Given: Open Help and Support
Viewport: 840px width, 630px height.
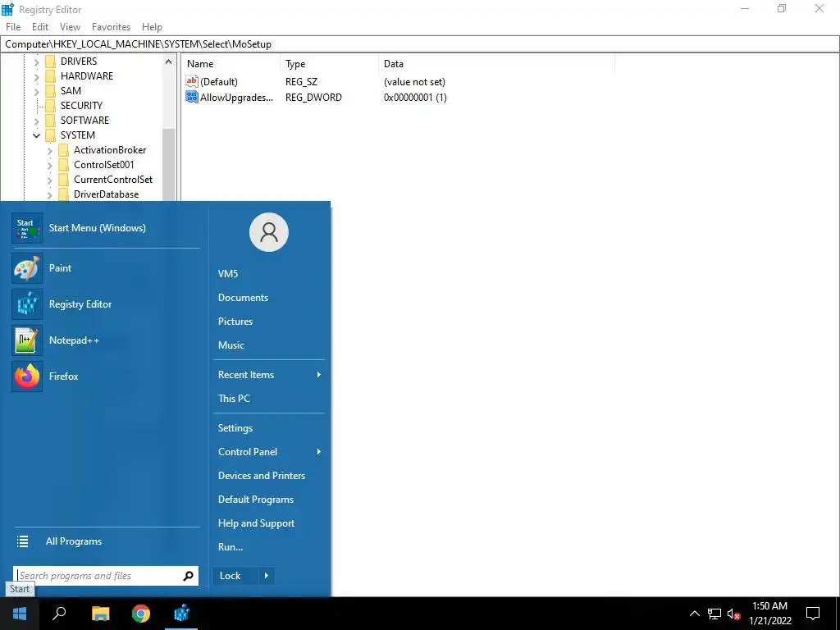Looking at the screenshot, I should point(256,523).
